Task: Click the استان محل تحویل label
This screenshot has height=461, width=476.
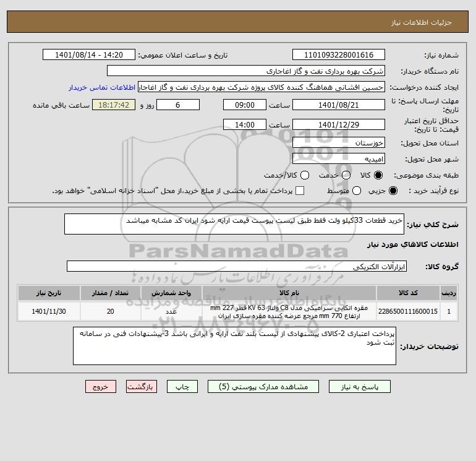Action: 430,143
